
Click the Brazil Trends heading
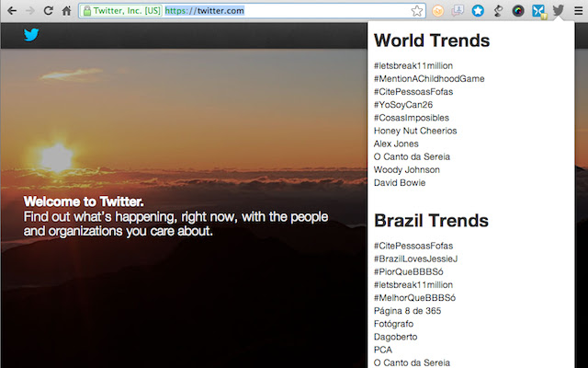[x=431, y=221]
